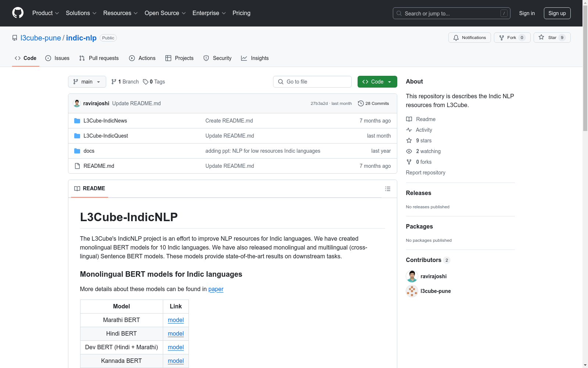This screenshot has width=588, height=368.
Task: Switch to the Issues tab
Action: pos(57,58)
